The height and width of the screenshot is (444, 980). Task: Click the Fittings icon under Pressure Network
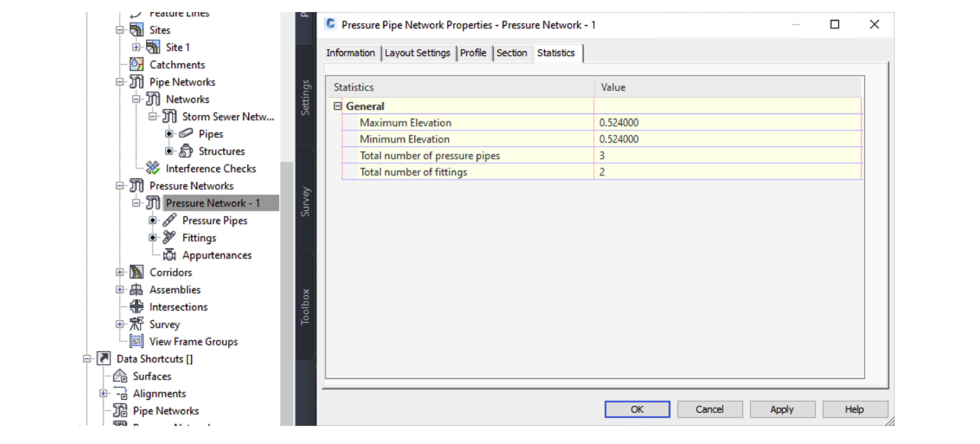pyautogui.click(x=169, y=237)
